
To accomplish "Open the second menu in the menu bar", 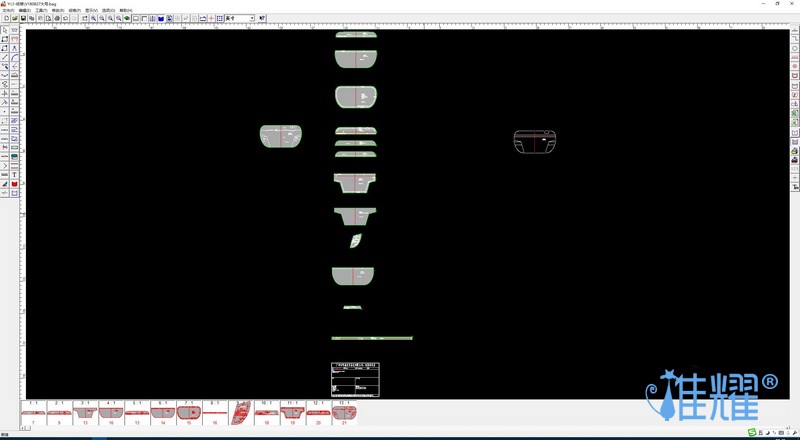I will (x=24, y=10).
